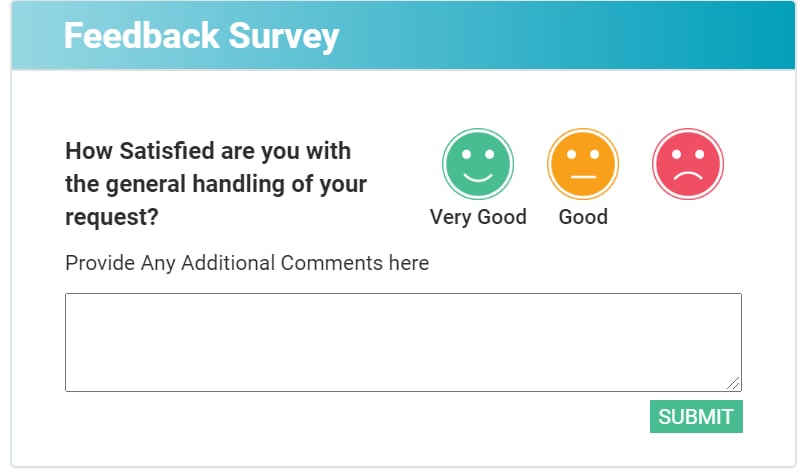
Task: Click the textarea resize handle corner
Action: point(734,384)
